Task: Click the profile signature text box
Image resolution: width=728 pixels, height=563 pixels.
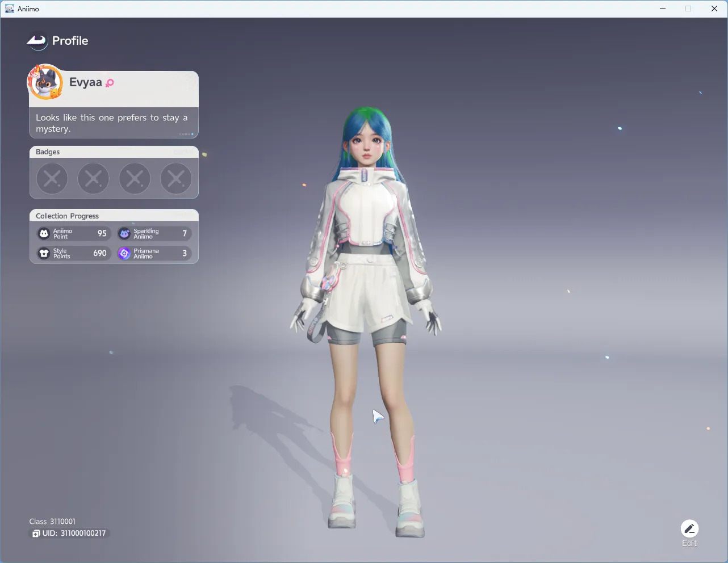Action: click(114, 123)
